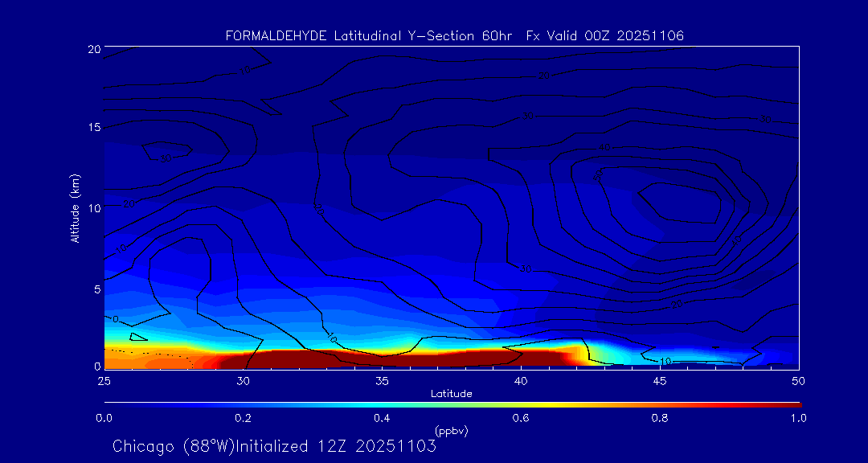Click the 0.0 colorbar tick label

tap(104, 418)
